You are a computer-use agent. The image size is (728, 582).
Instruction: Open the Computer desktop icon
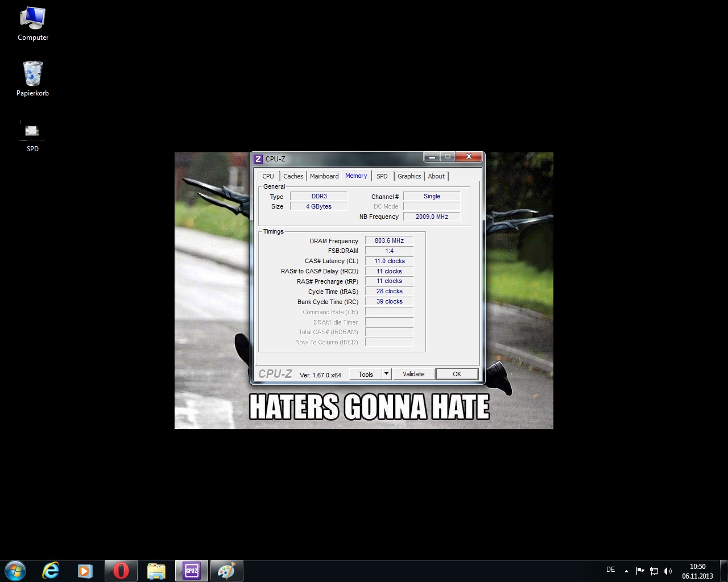[32, 24]
